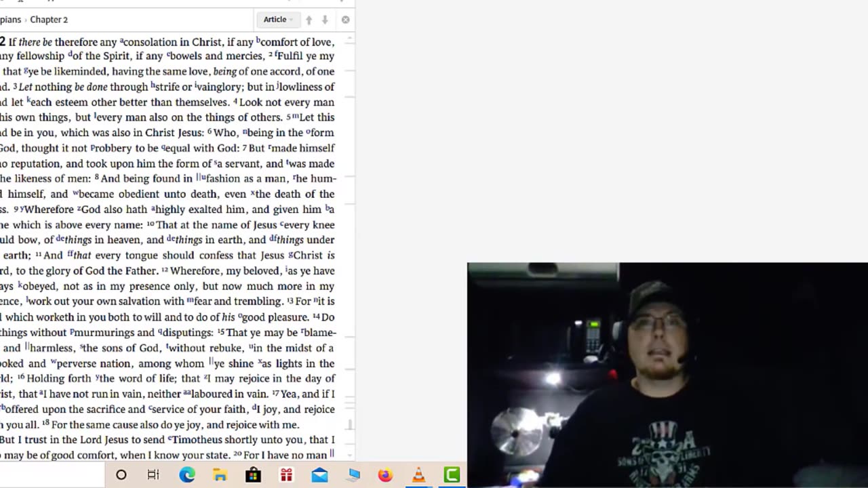The width and height of the screenshot is (868, 488).
Task: Click the words "consolation in Christ" in verse 1
Action: [173, 42]
